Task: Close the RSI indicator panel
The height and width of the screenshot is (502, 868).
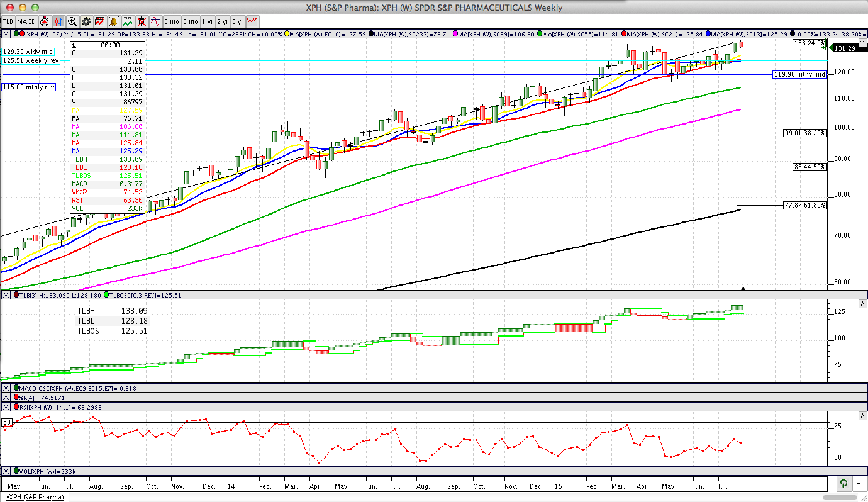Action: (6, 407)
